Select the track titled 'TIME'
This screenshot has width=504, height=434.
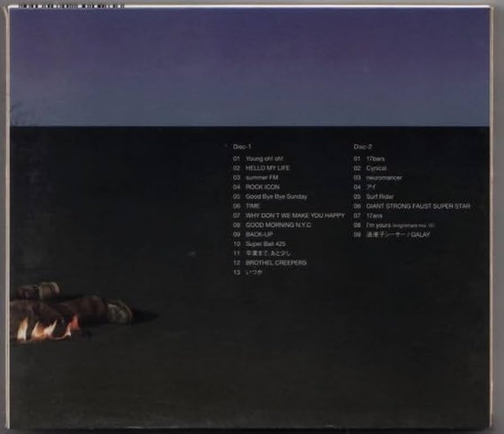253,206
